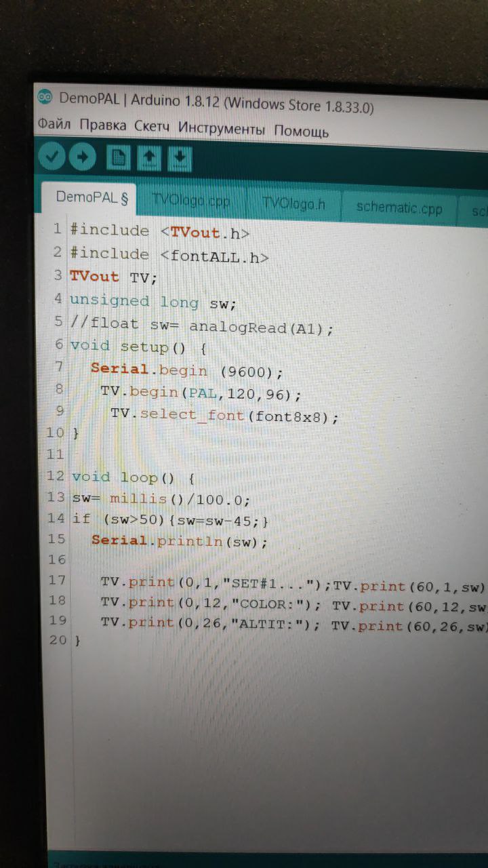Click the "SET#1..." print statement
The width and height of the screenshot is (488, 868).
tap(216, 583)
